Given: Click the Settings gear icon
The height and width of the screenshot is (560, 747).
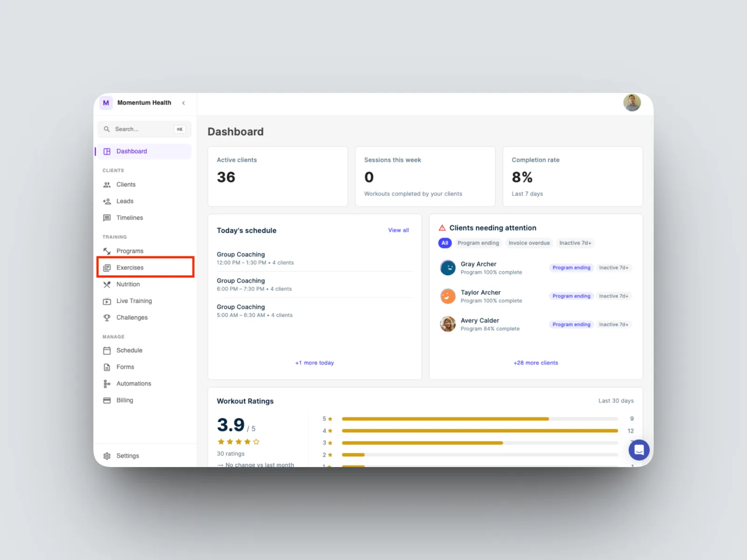Looking at the screenshot, I should tap(107, 456).
